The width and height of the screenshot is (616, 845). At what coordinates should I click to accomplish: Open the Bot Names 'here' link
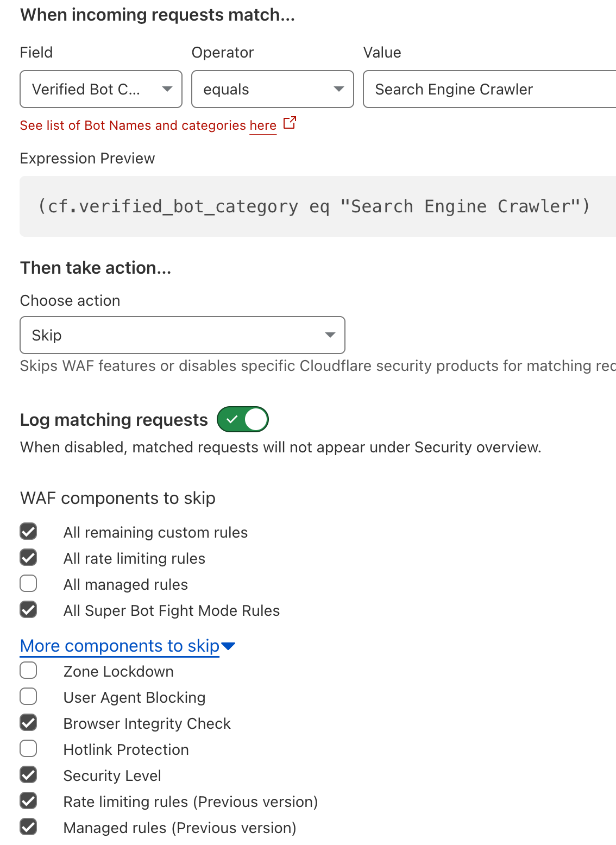point(263,125)
